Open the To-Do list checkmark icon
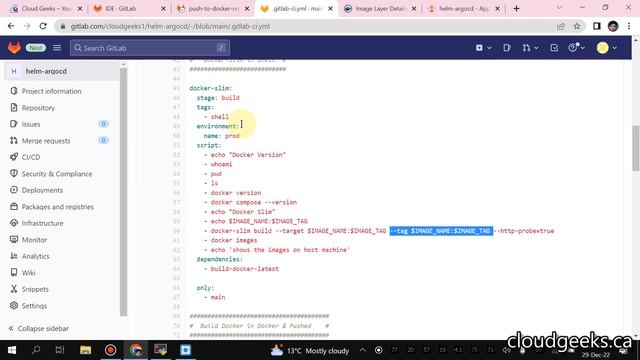This screenshot has width=640, height=360. (x=554, y=48)
